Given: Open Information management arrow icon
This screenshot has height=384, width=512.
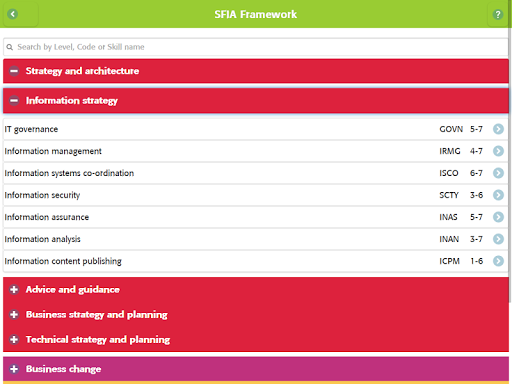Looking at the screenshot, I should [498, 151].
